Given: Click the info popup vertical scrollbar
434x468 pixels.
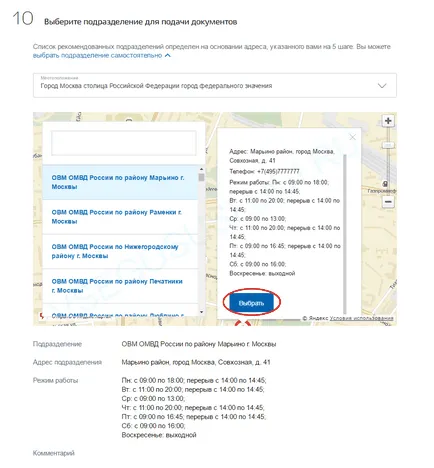Looking at the screenshot, I should coord(345,233).
